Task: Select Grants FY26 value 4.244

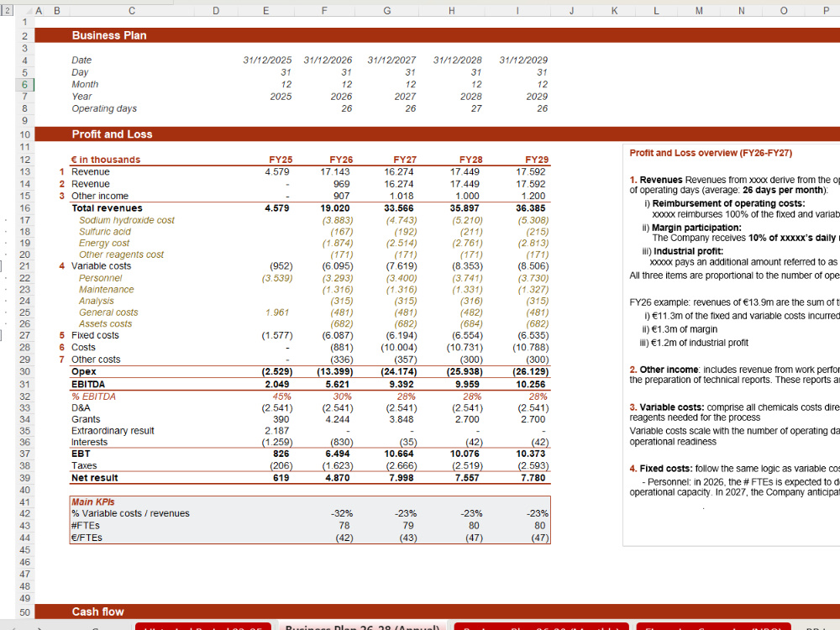Action: 338,419
